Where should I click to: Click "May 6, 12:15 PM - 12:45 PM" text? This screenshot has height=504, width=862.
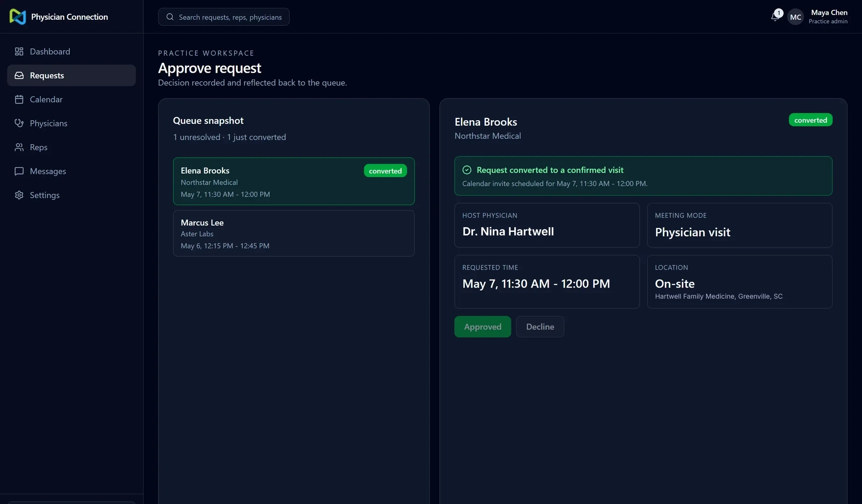pos(225,246)
